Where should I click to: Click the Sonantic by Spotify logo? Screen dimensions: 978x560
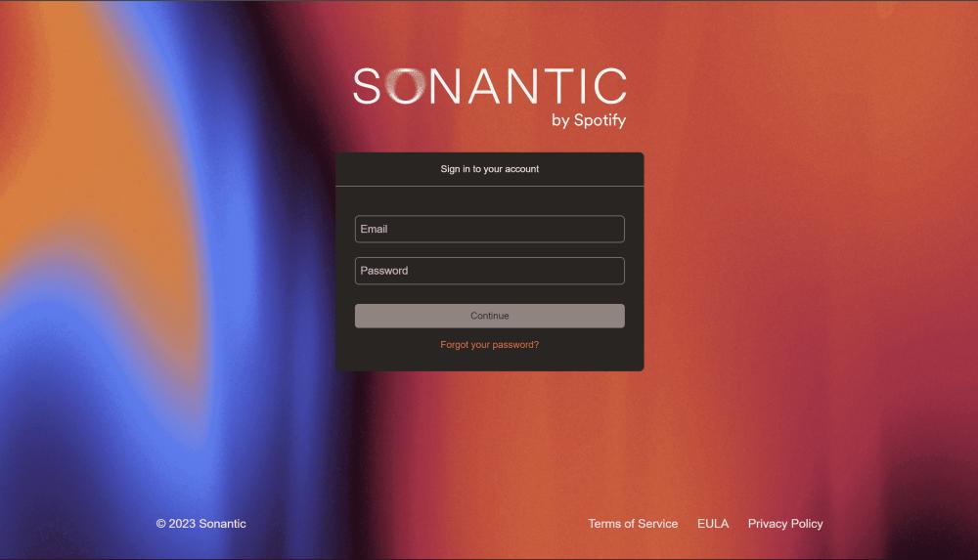point(490,98)
